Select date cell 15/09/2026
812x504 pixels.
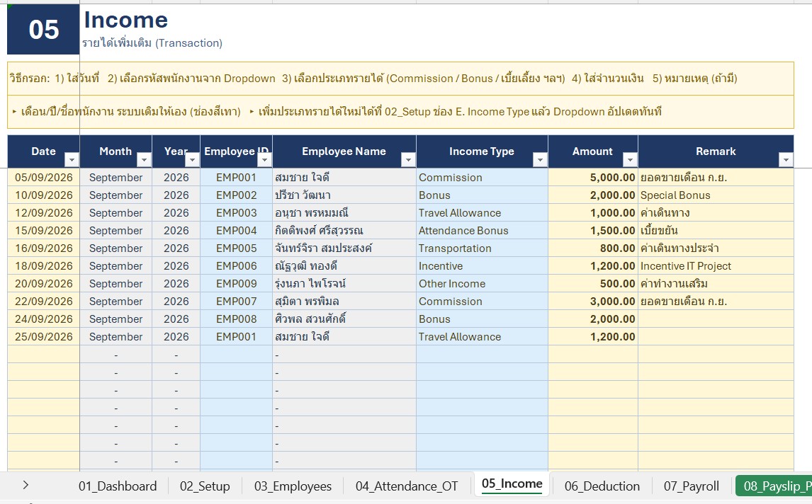43,230
